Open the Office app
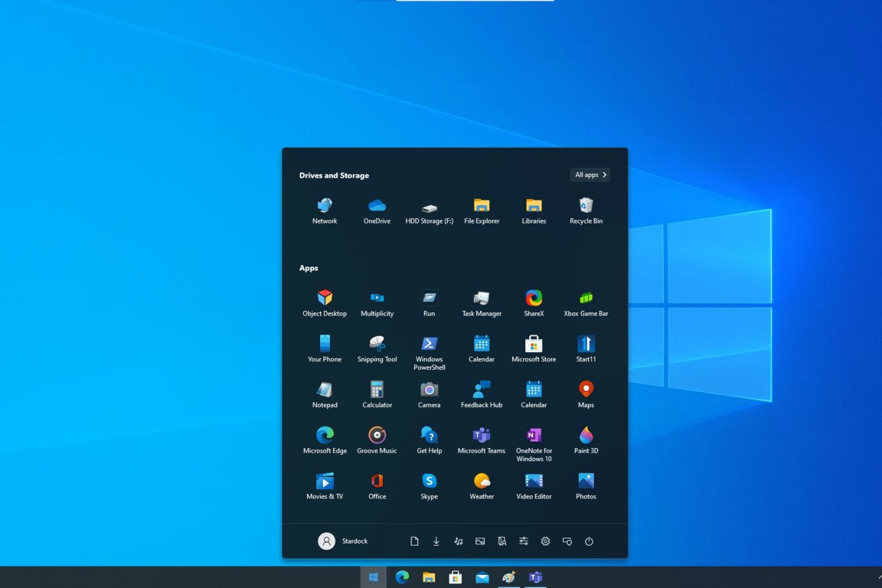882x588 pixels. [377, 487]
